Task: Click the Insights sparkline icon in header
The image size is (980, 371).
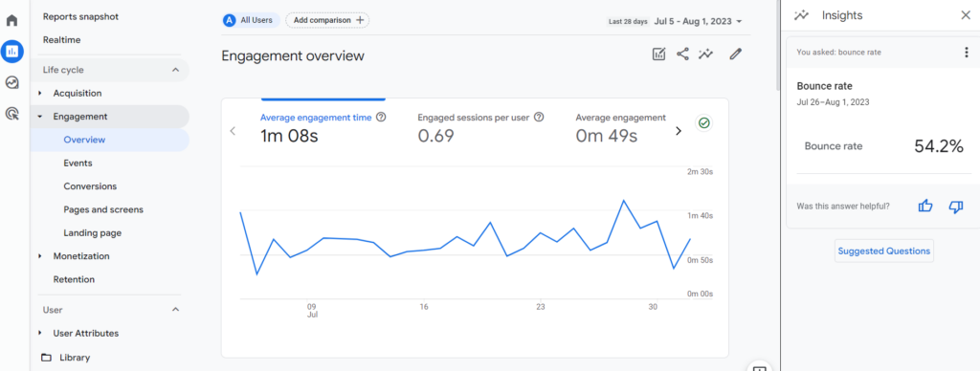Action: [x=706, y=55]
